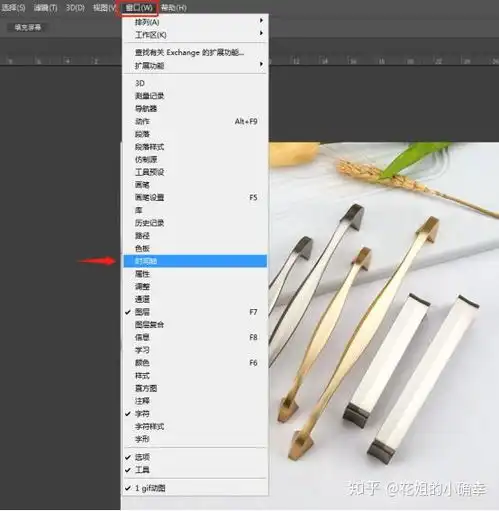The width and height of the screenshot is (499, 511).
Task: Open the 样式 panel
Action: [195, 376]
